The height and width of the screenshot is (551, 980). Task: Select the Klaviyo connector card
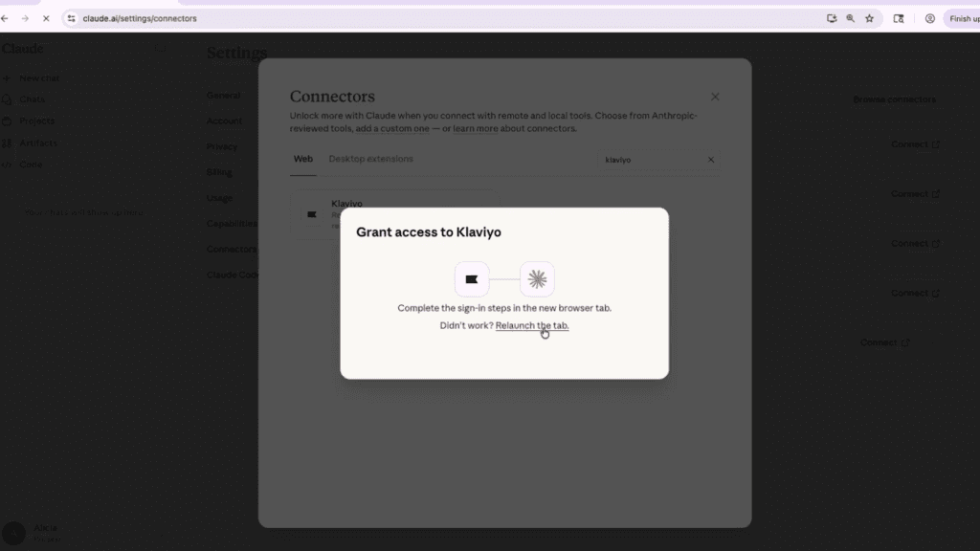click(x=394, y=214)
